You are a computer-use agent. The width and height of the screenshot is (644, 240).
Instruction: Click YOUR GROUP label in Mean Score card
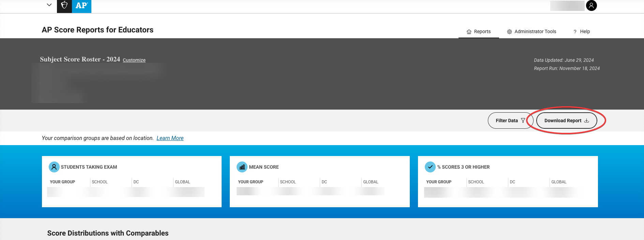(251, 182)
